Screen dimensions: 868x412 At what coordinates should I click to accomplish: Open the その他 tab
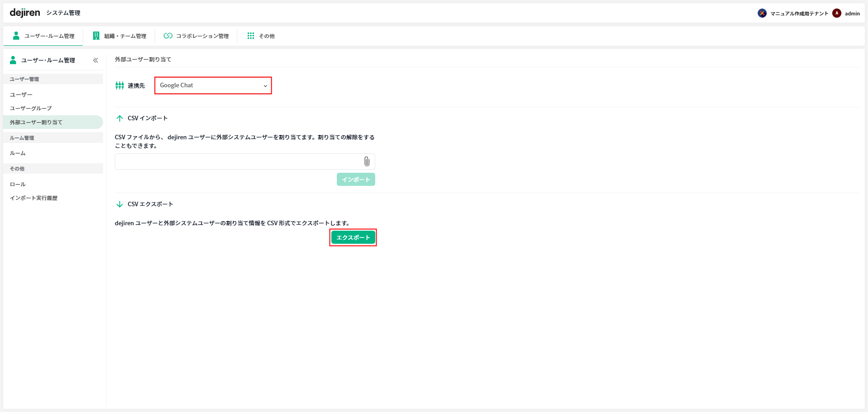tap(261, 36)
